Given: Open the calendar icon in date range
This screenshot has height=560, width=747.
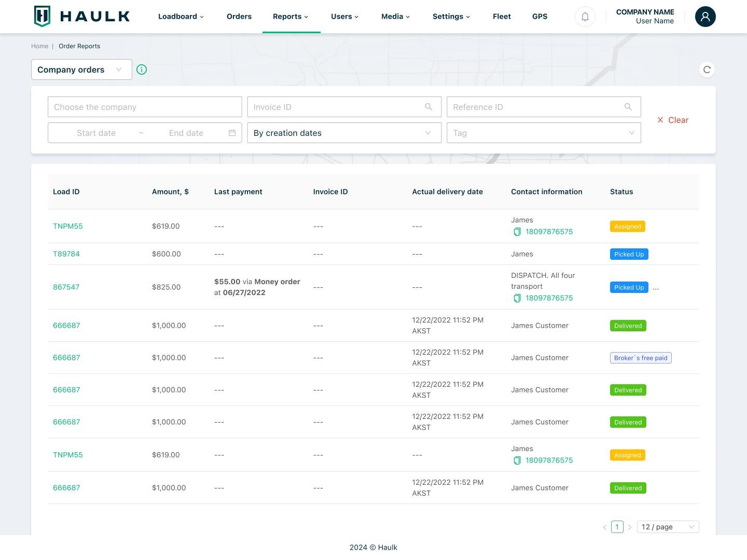Looking at the screenshot, I should point(232,133).
